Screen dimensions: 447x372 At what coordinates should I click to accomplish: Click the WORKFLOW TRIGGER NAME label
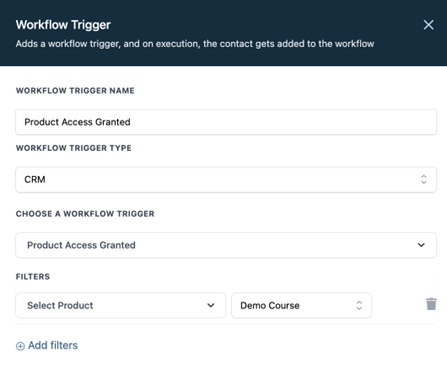[x=75, y=91]
